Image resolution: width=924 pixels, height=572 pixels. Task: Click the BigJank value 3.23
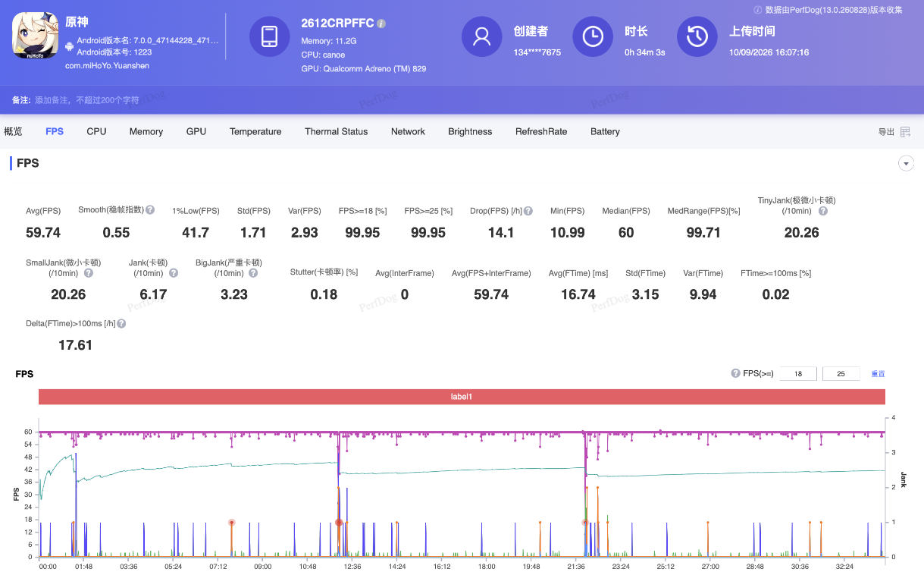(x=234, y=294)
